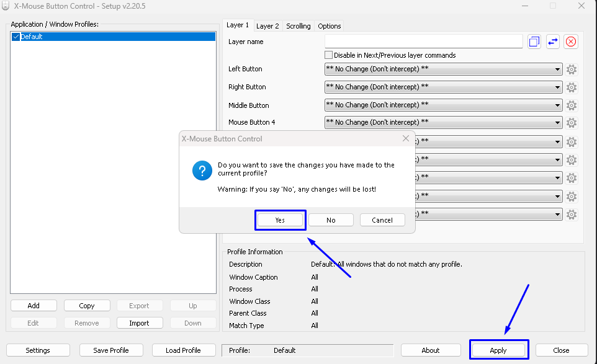Enable Disable in Next/Previous layer commands
The height and width of the screenshot is (364, 597).
coord(328,55)
